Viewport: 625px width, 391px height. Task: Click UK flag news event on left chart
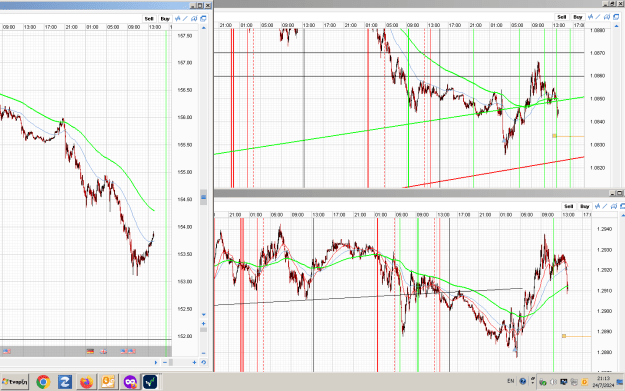point(103,351)
